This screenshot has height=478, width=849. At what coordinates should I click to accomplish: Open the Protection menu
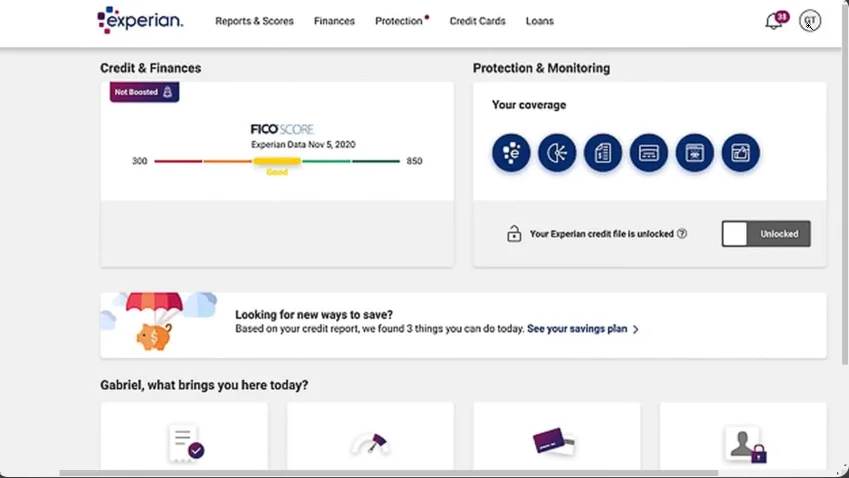click(x=399, y=21)
